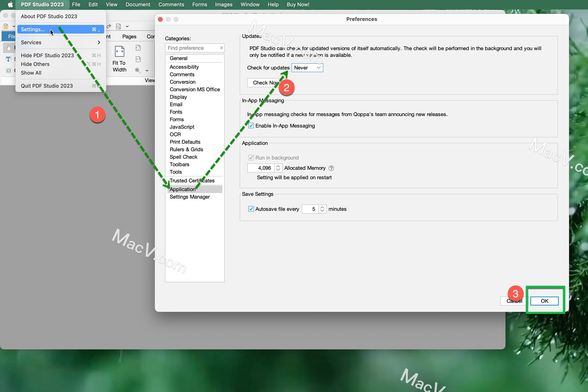Open the View menu in the menu bar
This screenshot has width=588, height=392.
[111, 5]
